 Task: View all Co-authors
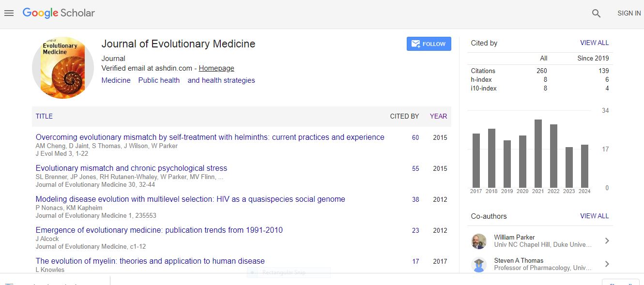point(594,216)
